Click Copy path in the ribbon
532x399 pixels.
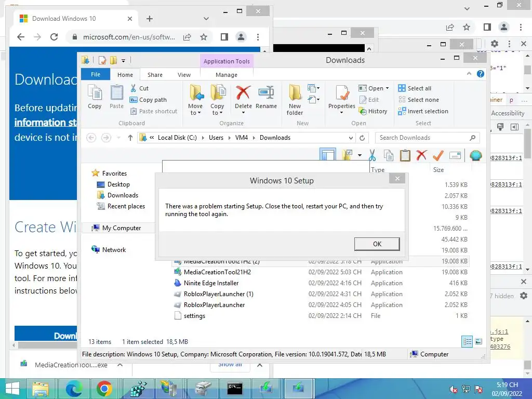coord(148,100)
